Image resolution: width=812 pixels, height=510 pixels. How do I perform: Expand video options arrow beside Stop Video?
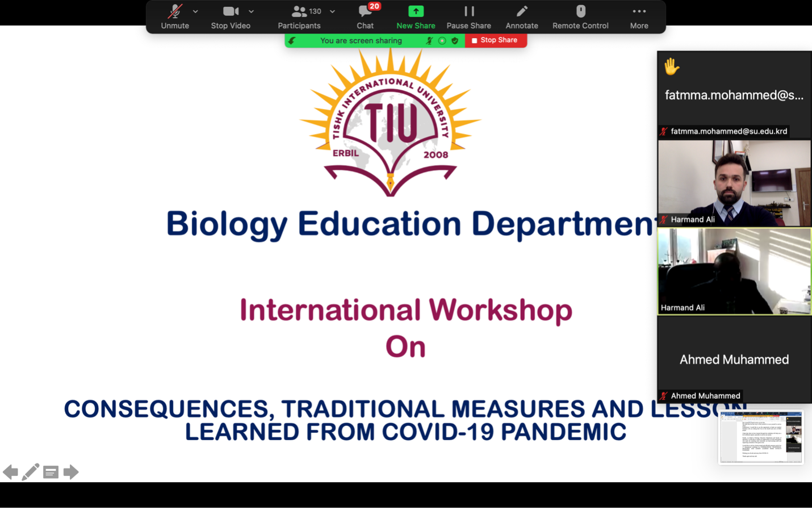[251, 11]
